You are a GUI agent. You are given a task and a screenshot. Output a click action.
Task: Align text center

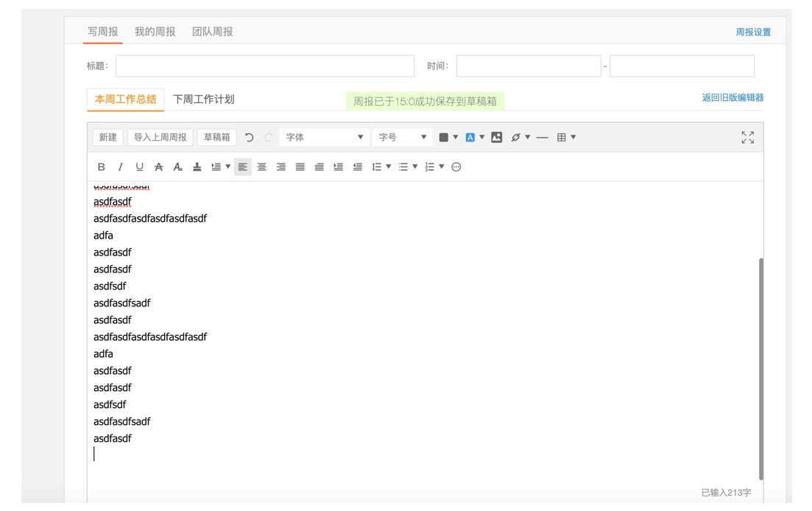[261, 166]
